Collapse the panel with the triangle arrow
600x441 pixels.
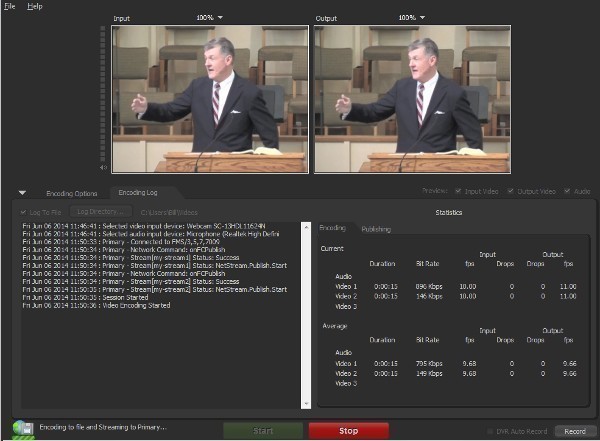22,193
